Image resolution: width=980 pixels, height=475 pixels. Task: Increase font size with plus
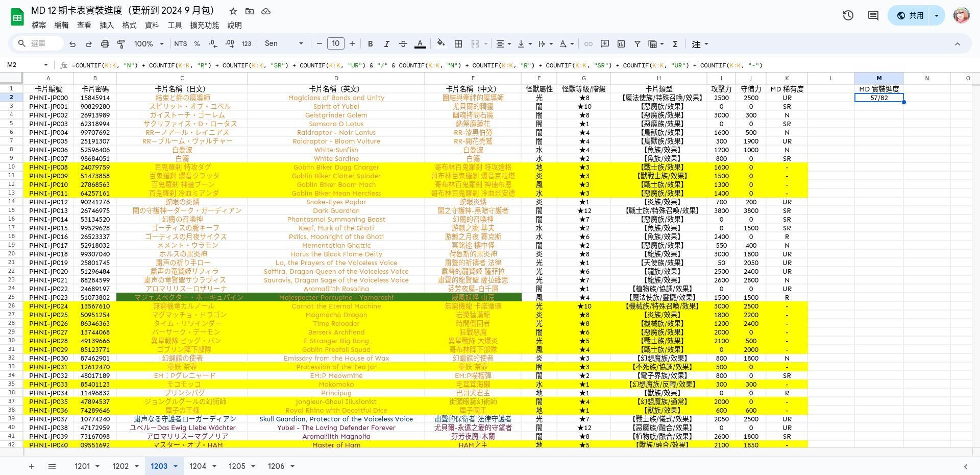point(352,44)
